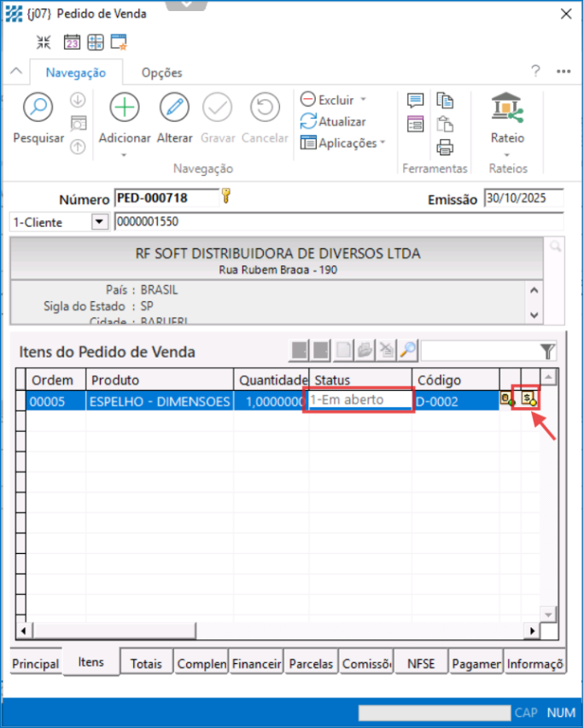The width and height of the screenshot is (584, 728).
Task: Click the Adicionar plus icon
Action: pos(125,108)
